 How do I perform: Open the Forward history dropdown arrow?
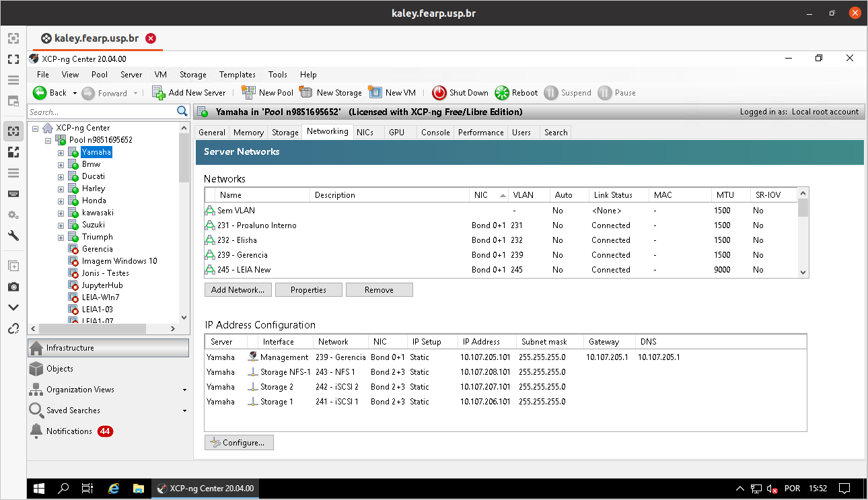point(135,93)
